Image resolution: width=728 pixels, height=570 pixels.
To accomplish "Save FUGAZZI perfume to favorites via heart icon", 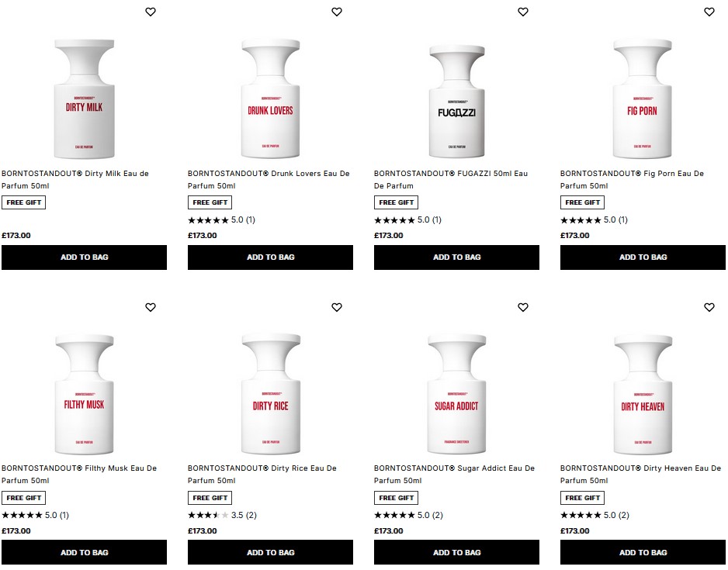I will [x=523, y=12].
